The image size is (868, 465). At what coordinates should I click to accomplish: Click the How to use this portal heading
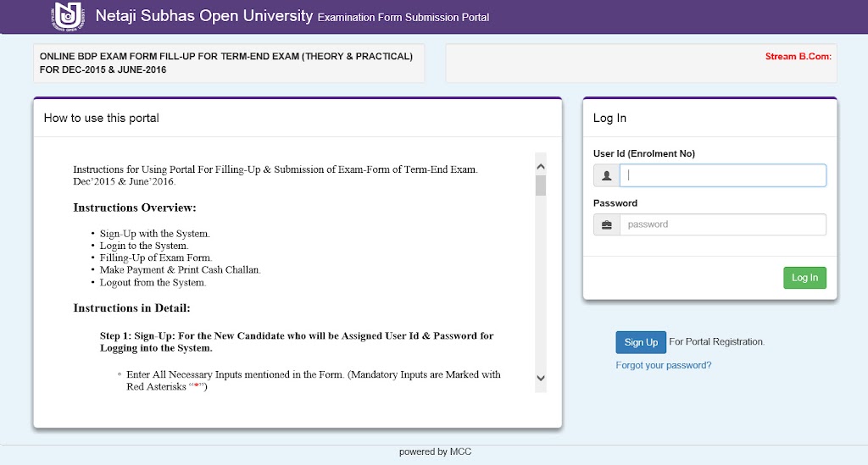[x=102, y=118]
